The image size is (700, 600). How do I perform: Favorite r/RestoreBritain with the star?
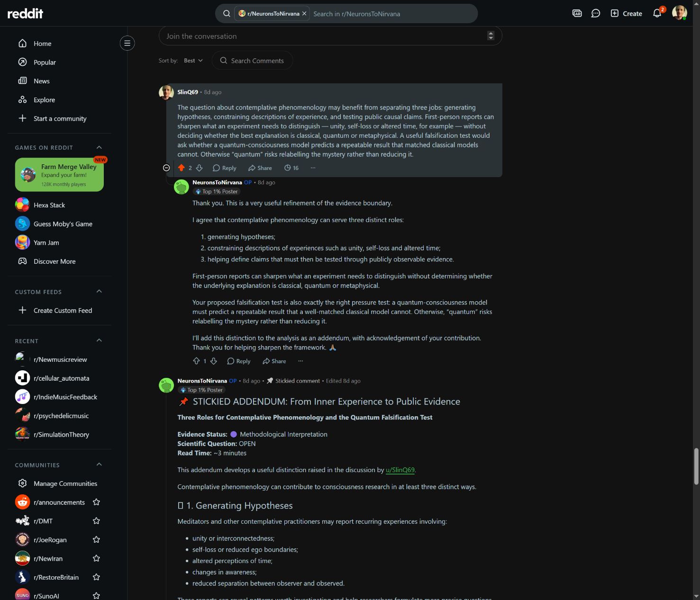pos(96,577)
